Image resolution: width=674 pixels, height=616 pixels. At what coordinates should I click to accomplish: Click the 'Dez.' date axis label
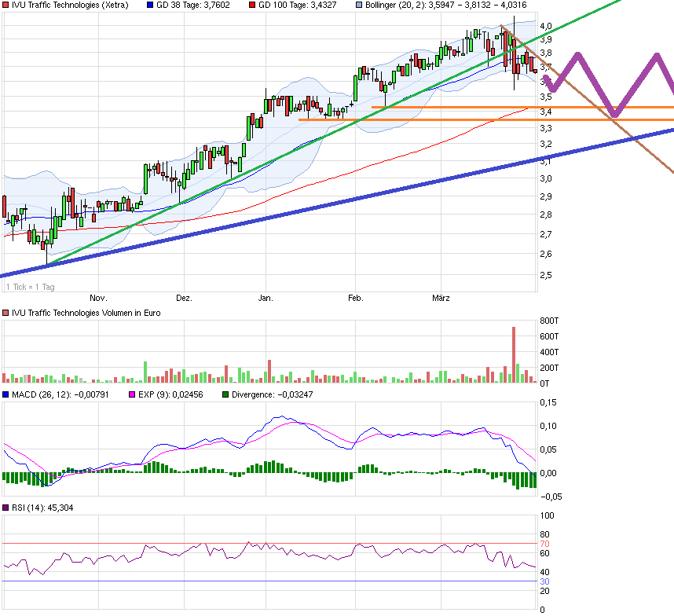(184, 298)
